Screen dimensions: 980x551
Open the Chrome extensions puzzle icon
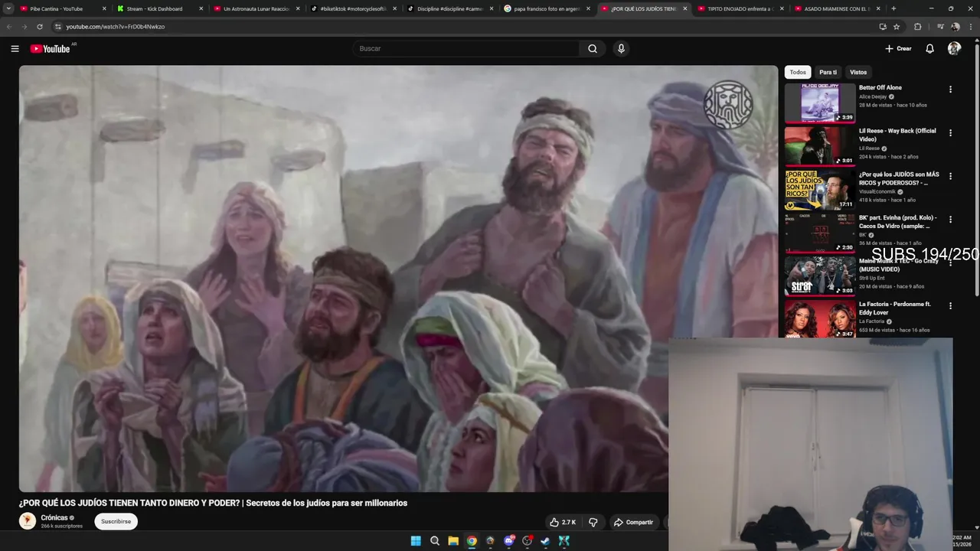pyautogui.click(x=918, y=26)
